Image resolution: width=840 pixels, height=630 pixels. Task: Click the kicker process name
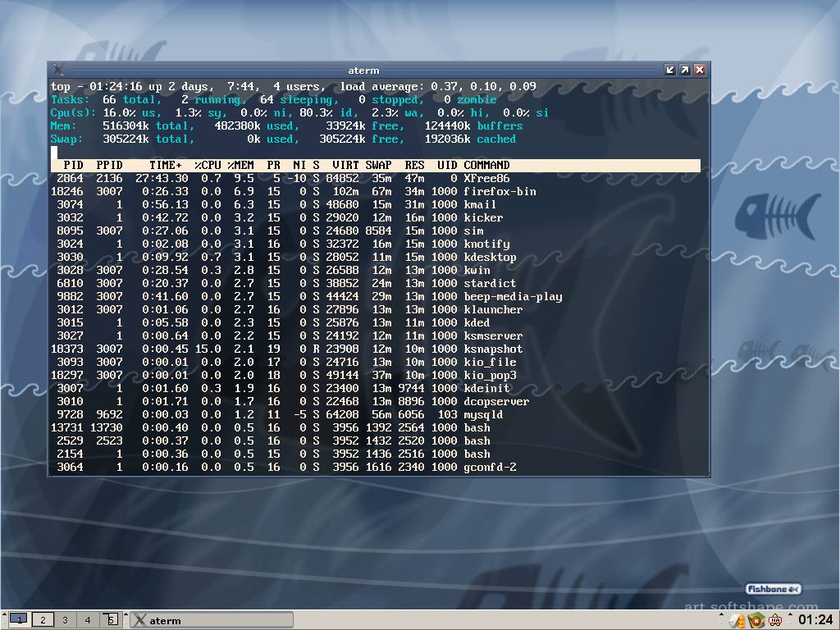[x=483, y=217]
